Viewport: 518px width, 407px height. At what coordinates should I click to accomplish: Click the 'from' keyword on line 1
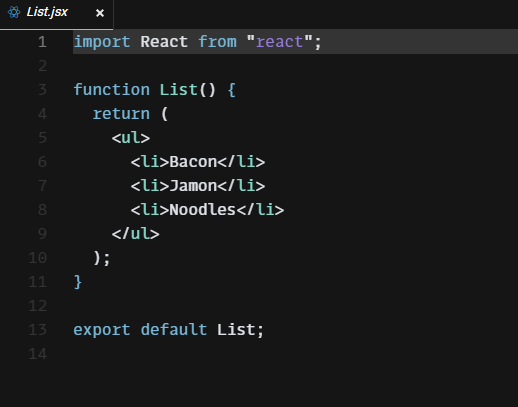217,42
